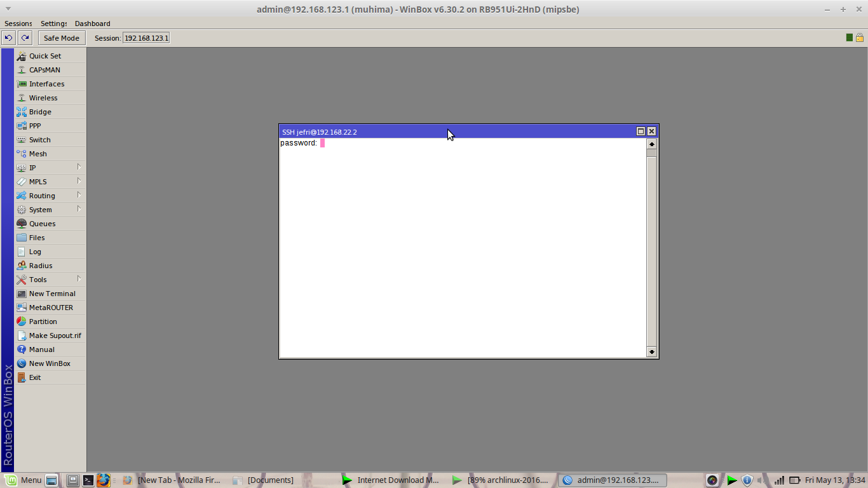Close the SSH jefri window

pyautogui.click(x=651, y=132)
